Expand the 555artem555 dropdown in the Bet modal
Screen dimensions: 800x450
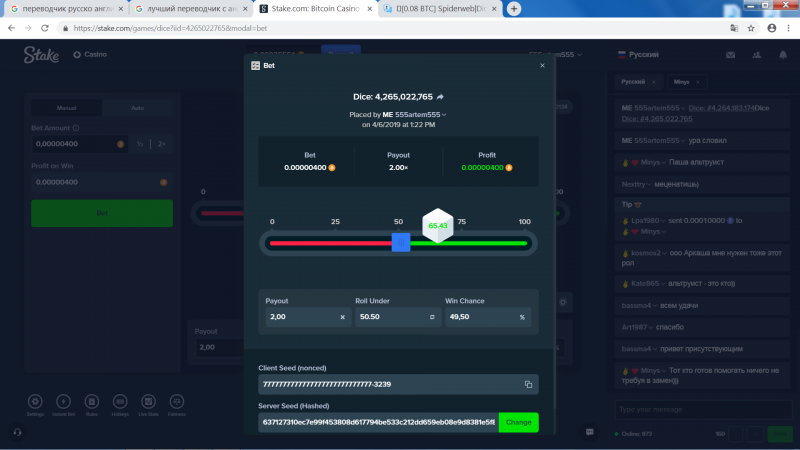(x=444, y=115)
